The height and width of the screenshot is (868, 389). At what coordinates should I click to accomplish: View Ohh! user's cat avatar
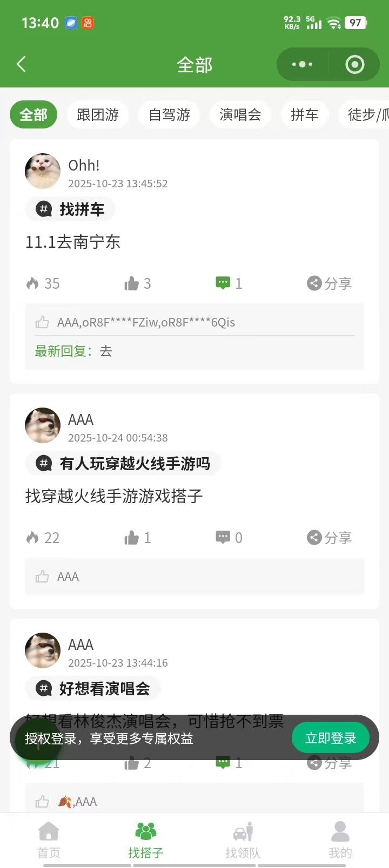point(43,171)
